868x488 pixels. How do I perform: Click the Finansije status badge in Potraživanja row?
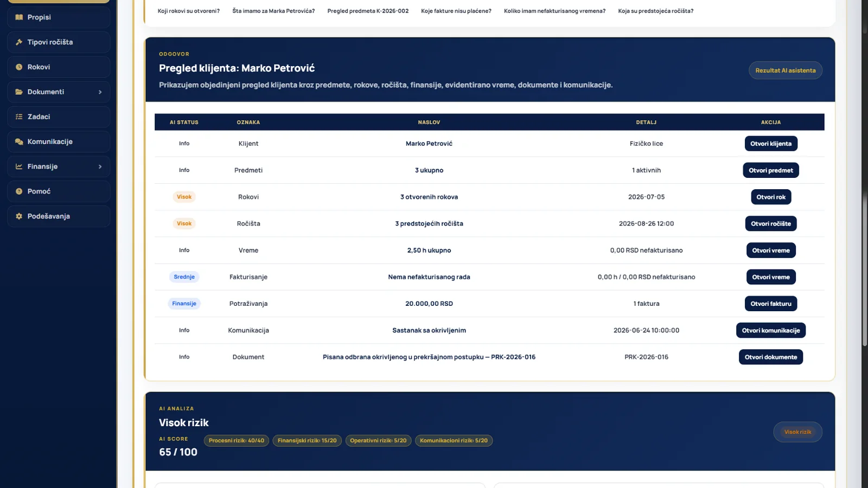click(184, 304)
